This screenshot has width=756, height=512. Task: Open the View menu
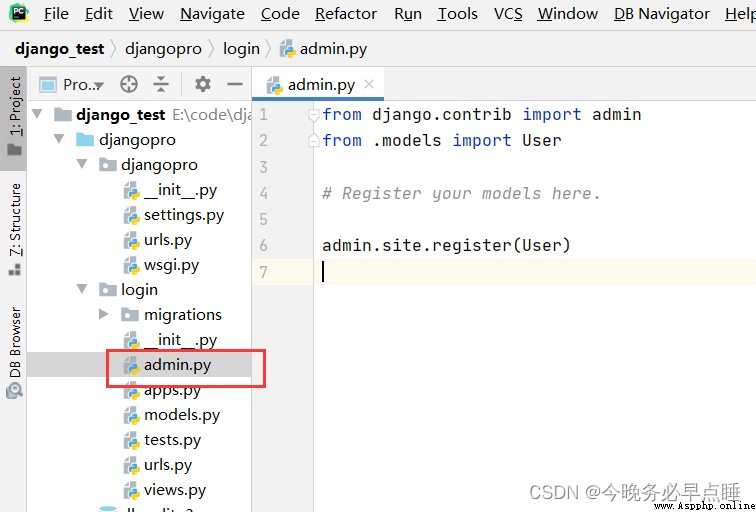[x=146, y=14]
